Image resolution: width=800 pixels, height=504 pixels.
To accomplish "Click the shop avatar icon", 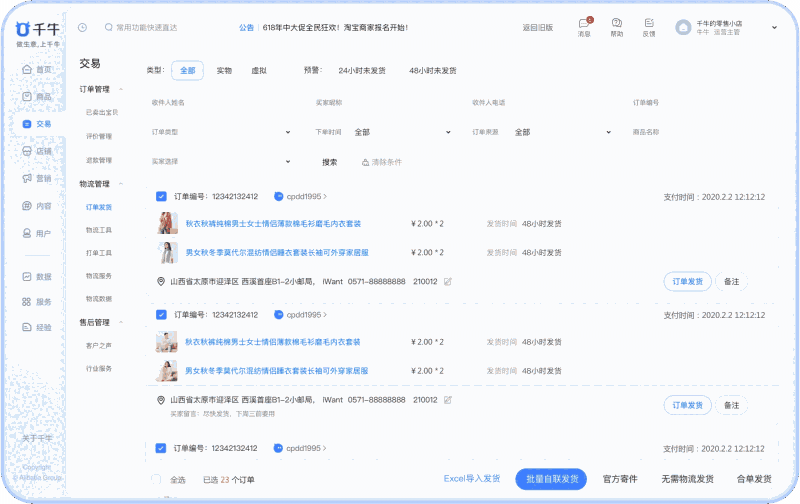I will coord(683,28).
